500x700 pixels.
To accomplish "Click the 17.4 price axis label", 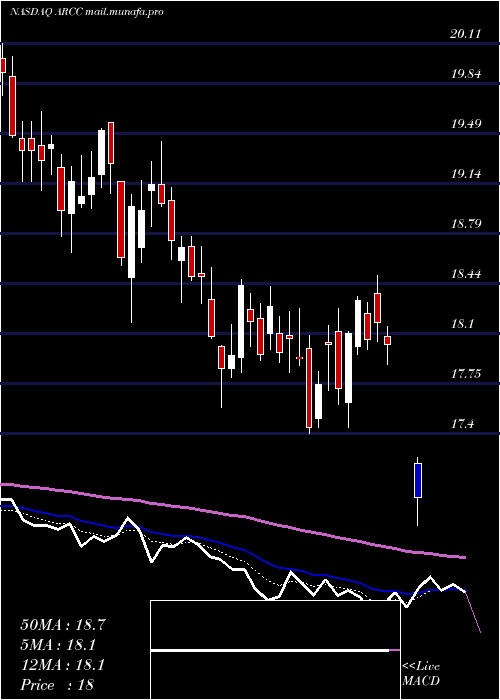I will [x=462, y=424].
